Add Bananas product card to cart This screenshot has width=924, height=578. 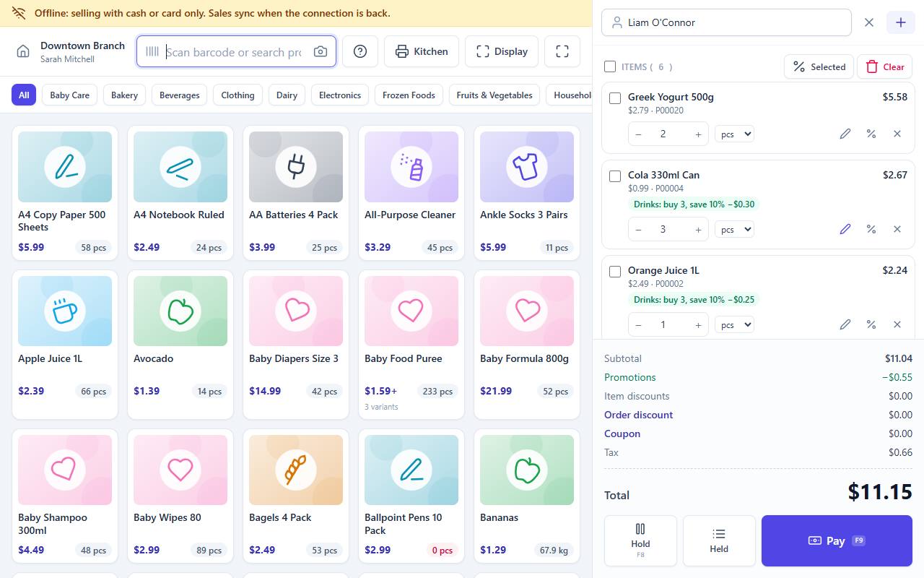click(x=527, y=496)
